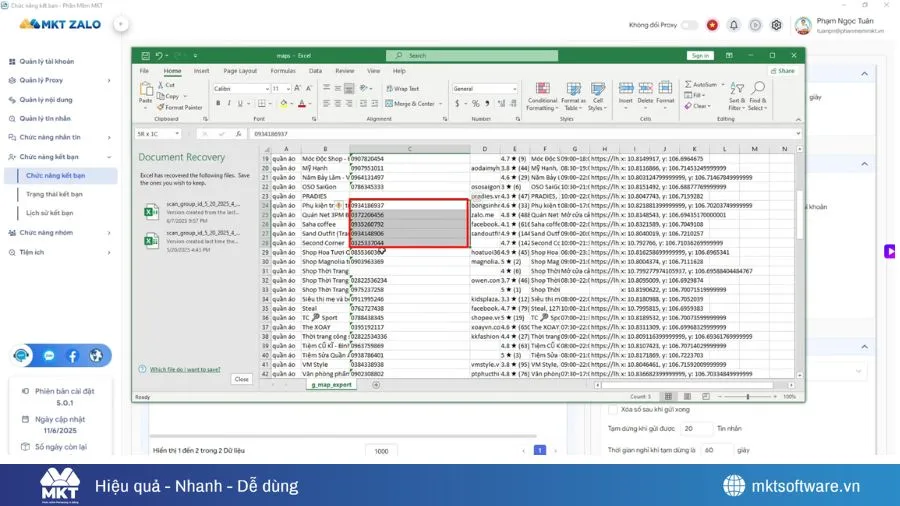Toggle Xóa số sau khi gửi xong checkbox

(x=613, y=409)
